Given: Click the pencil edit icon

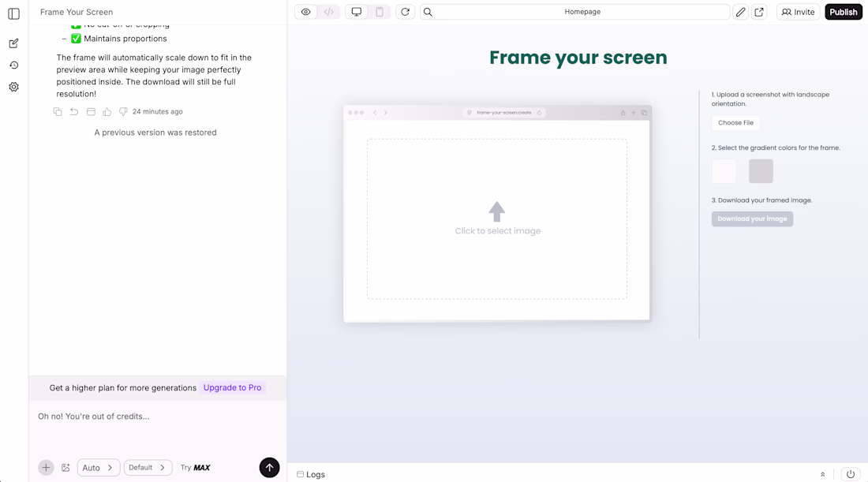Looking at the screenshot, I should pos(741,12).
